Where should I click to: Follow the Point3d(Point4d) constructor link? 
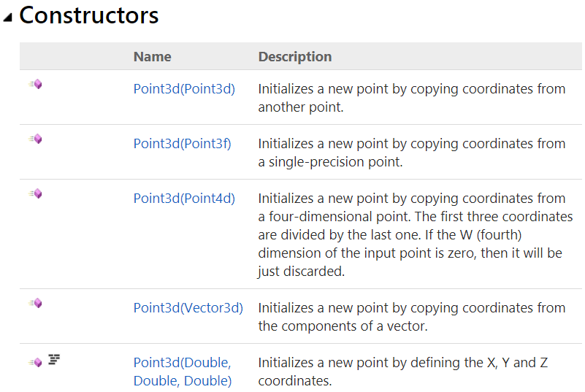pyautogui.click(x=184, y=199)
